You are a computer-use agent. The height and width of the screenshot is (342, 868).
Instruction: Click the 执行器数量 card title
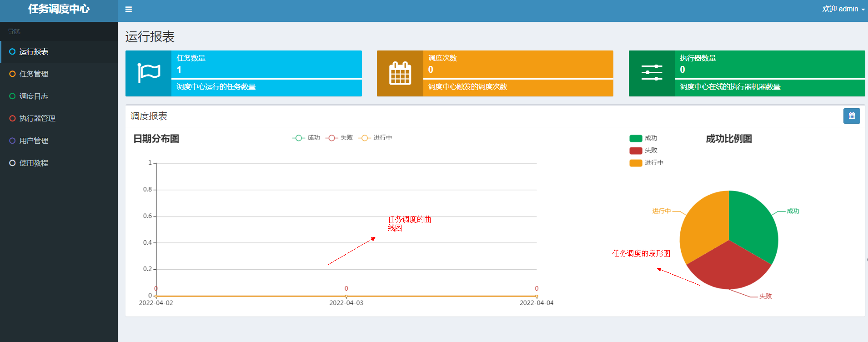click(x=698, y=58)
